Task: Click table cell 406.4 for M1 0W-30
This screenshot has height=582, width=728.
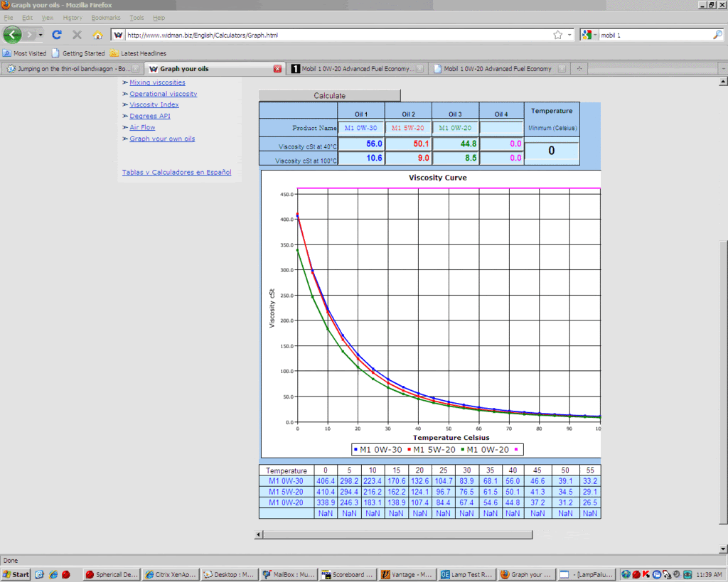Action: point(326,481)
